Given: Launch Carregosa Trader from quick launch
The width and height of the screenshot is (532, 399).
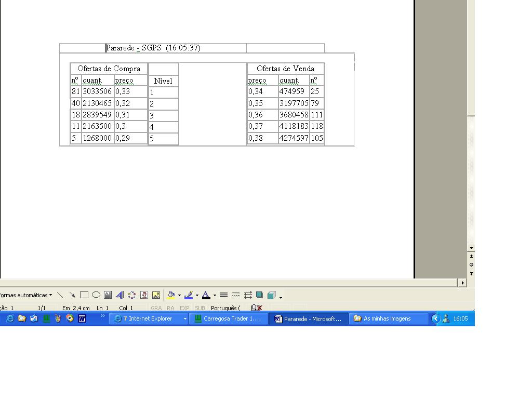Looking at the screenshot, I should (x=46, y=318).
